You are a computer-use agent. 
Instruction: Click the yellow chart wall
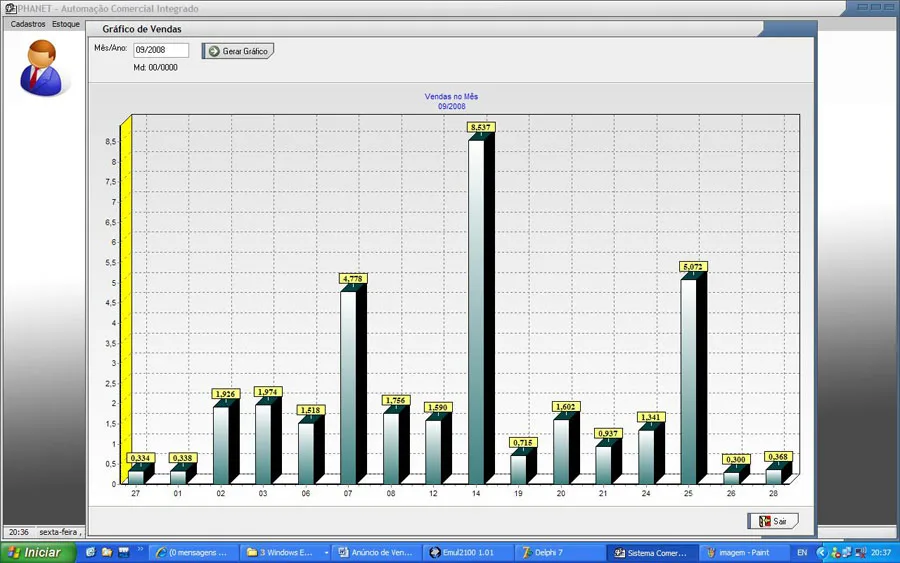[x=126, y=298]
